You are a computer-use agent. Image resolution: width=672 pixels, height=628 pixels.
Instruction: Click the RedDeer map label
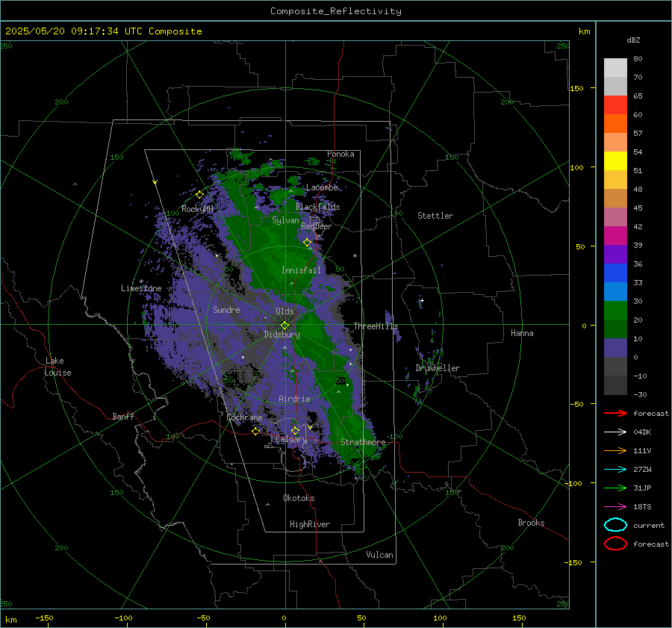coord(317,226)
